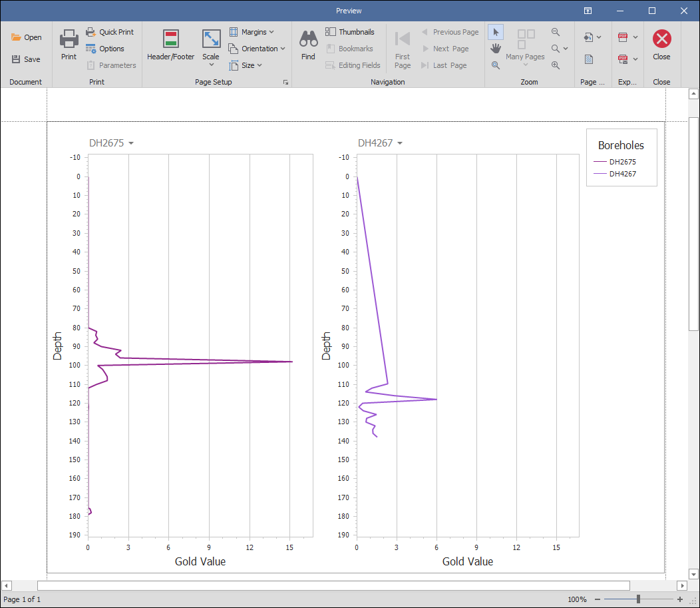Expand the Margins dropdown
This screenshot has height=608, width=700.
coord(252,32)
